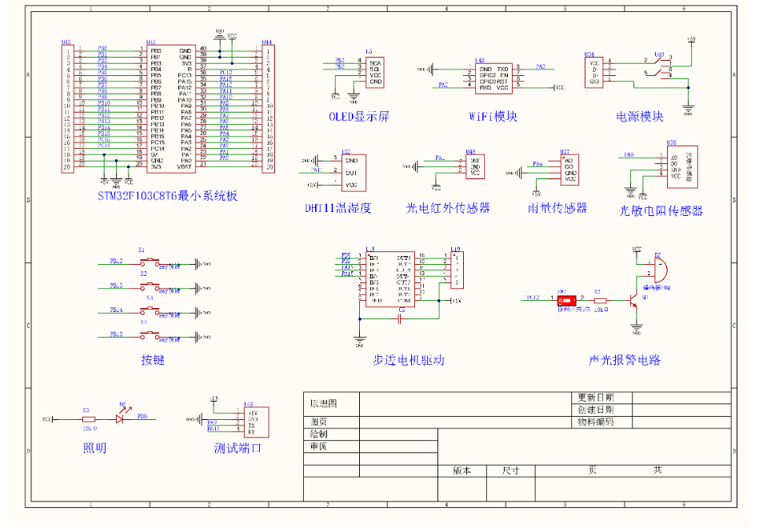Click the rain sensor U37 component
This screenshot has width=767, height=532.
[x=570, y=170]
